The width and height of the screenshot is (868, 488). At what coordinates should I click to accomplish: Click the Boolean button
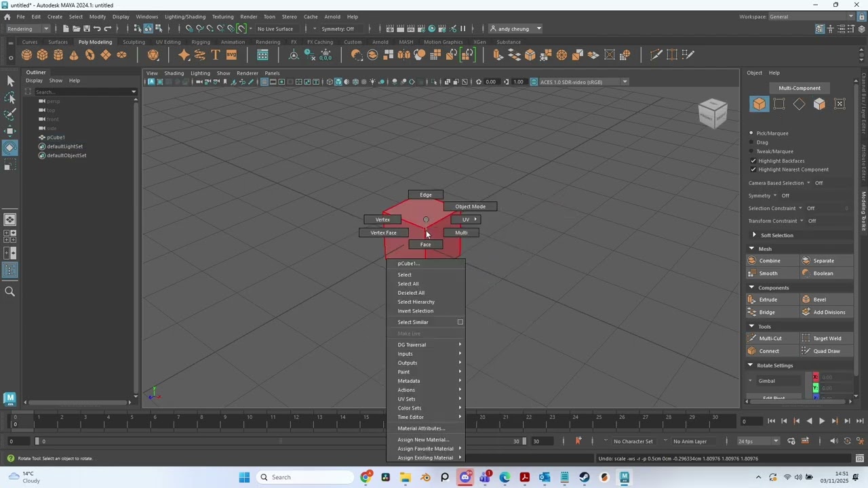(x=826, y=274)
